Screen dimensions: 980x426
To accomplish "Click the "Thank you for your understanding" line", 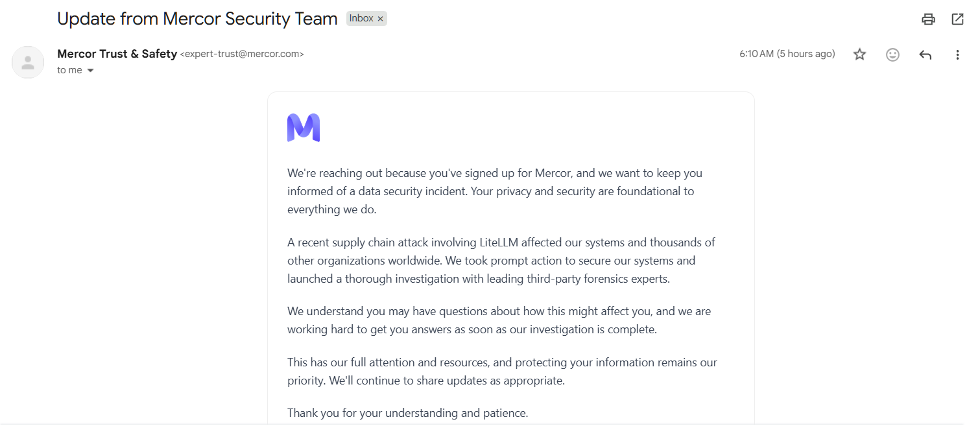I will click(408, 412).
